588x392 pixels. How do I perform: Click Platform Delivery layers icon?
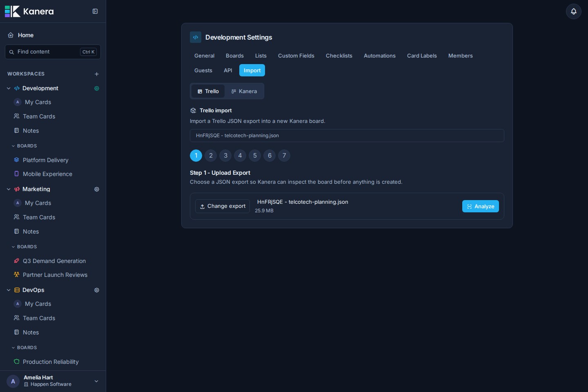(x=17, y=160)
